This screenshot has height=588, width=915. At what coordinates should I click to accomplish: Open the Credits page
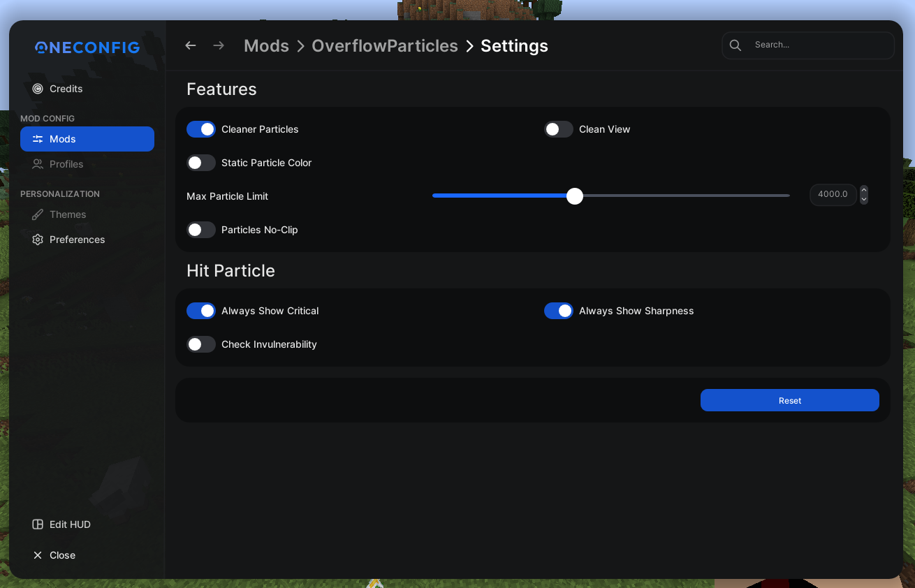point(58,89)
